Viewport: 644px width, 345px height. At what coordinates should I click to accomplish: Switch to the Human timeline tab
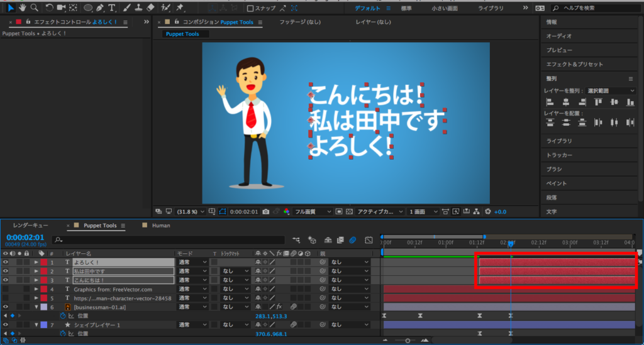[162, 225]
